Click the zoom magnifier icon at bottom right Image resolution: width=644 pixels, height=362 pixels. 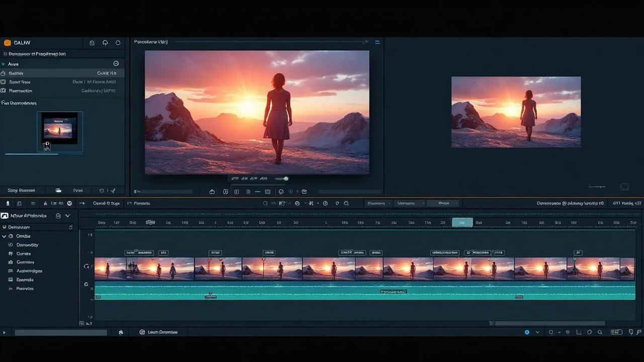(600, 332)
